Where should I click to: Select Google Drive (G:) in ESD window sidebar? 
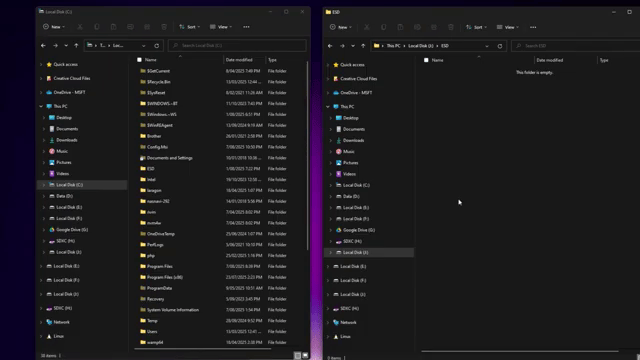[359, 230]
